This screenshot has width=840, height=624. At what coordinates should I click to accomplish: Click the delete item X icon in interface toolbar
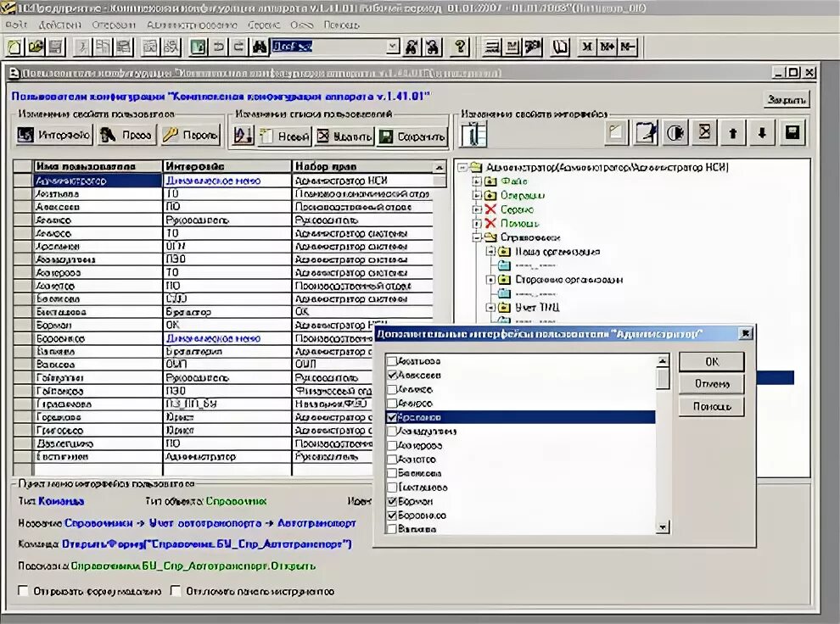pyautogui.click(x=704, y=133)
